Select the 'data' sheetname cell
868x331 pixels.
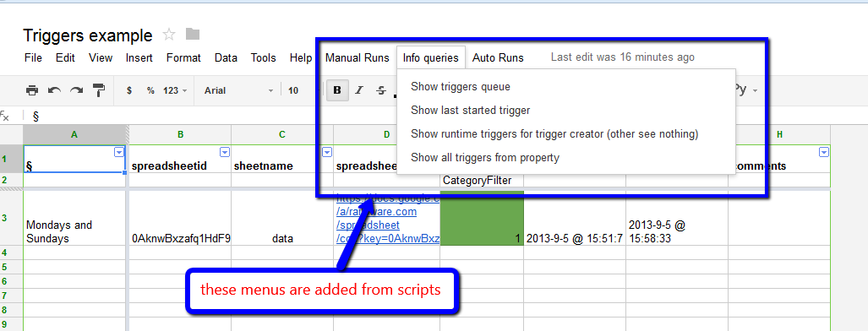[282, 219]
